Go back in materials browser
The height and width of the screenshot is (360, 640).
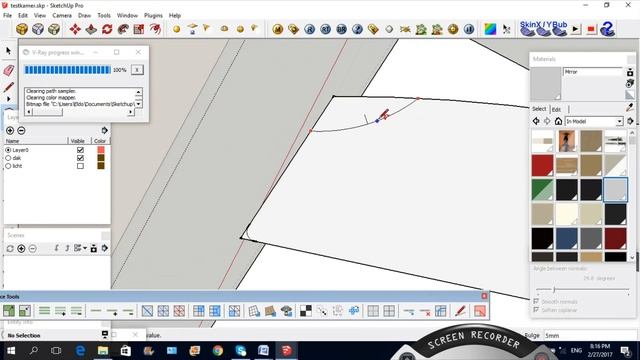tap(536, 121)
